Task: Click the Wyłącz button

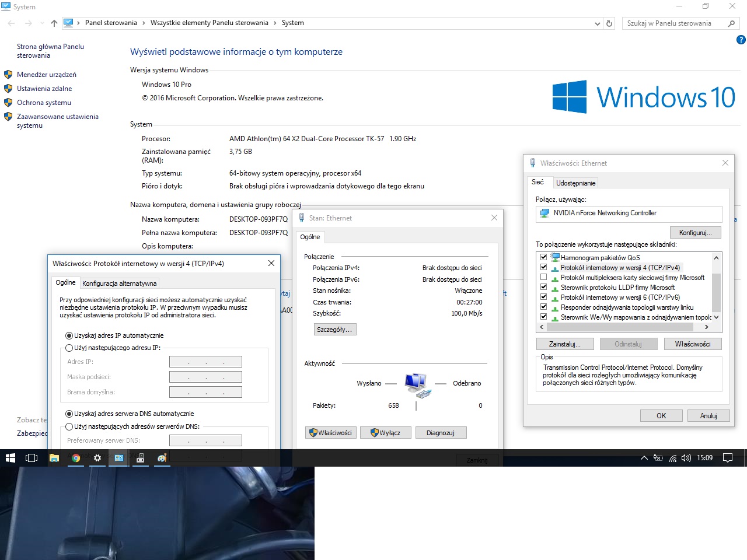Action: tap(386, 433)
